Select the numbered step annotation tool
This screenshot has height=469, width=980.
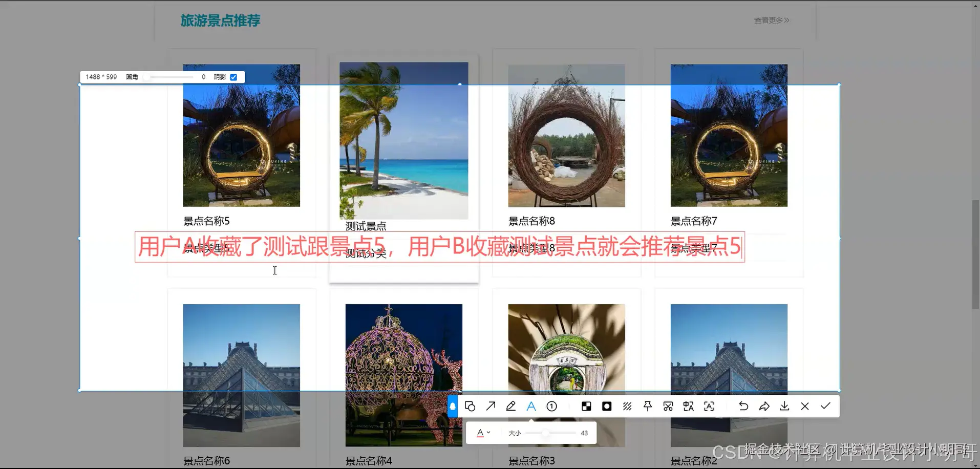point(551,406)
